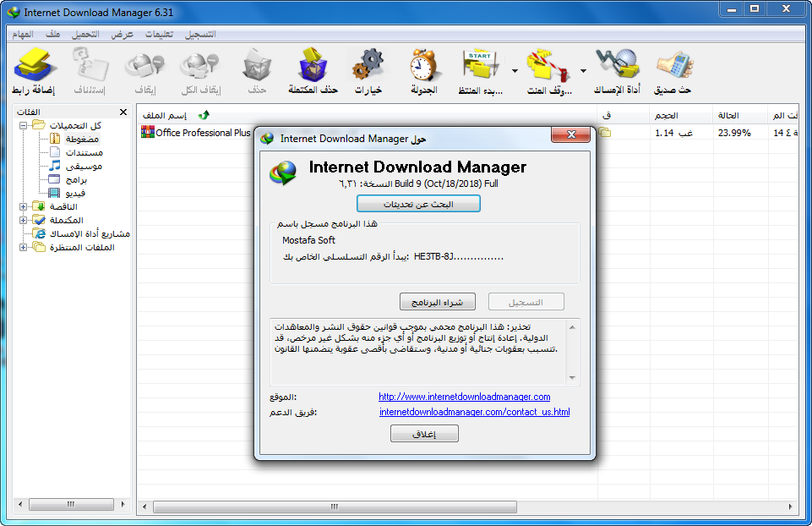Viewport: 812px width, 526px height.
Task: Collapse the All Downloads (كل التحميلات) tree node
Action: click(x=23, y=125)
